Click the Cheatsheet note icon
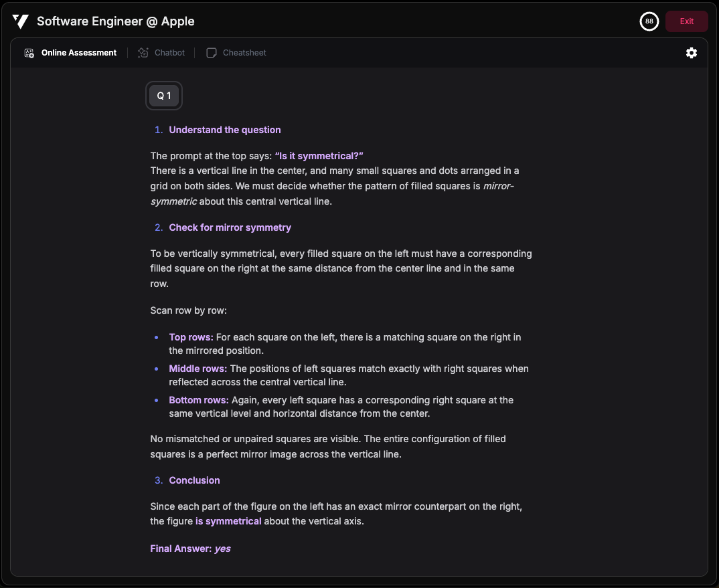This screenshot has height=588, width=719. 212,53
